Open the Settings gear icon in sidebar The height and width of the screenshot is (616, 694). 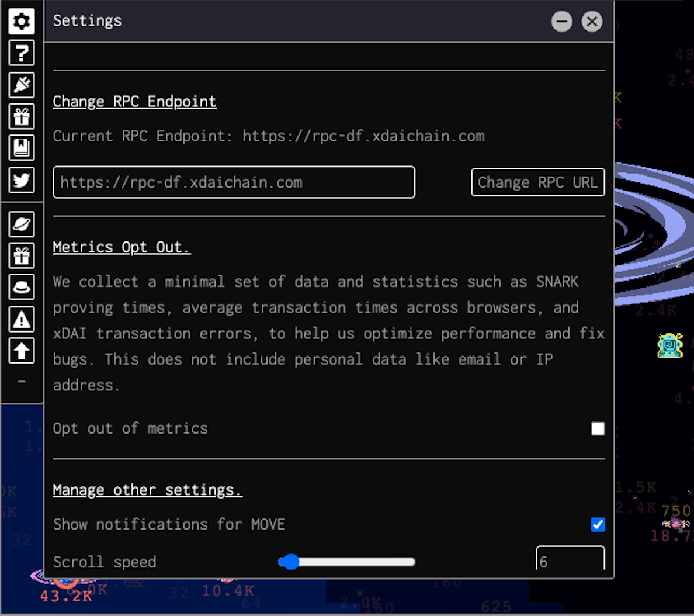[x=22, y=22]
